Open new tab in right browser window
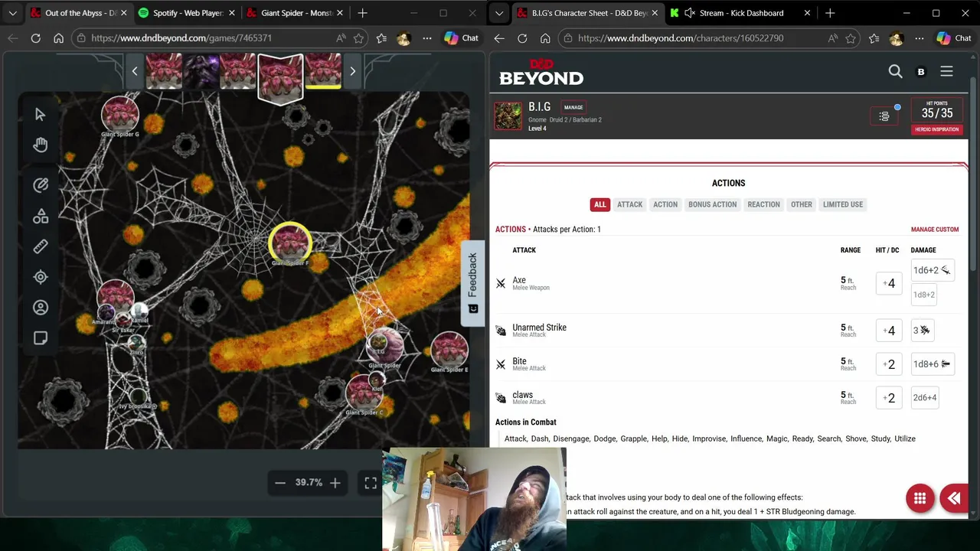 click(830, 13)
